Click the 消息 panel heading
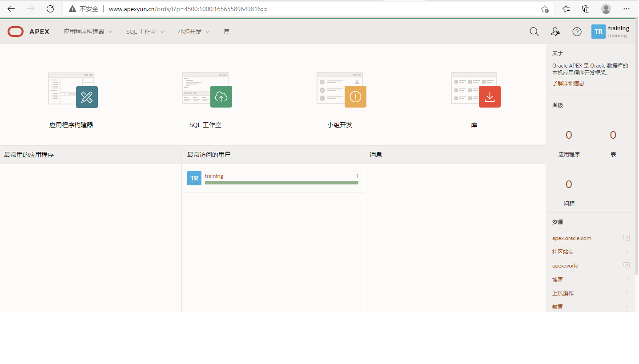 (x=376, y=155)
